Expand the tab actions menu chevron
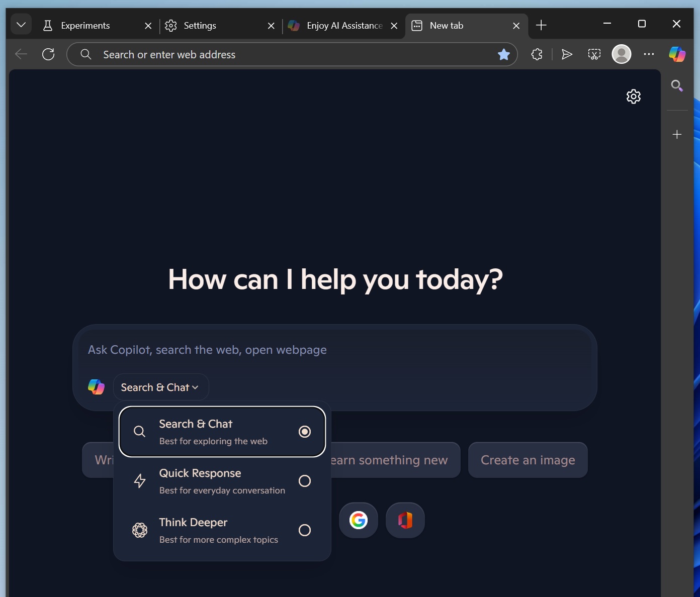This screenshot has width=700, height=597. (x=21, y=25)
